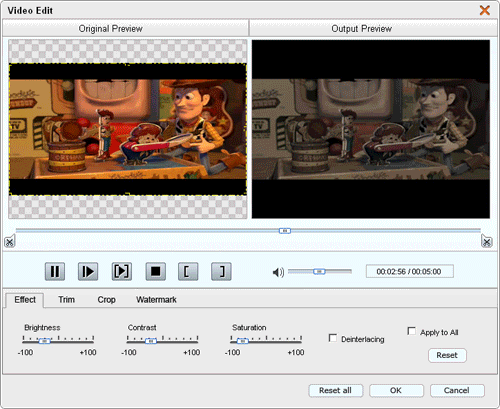Switch to the Effect tab
This screenshot has height=409, width=500.
point(25,300)
